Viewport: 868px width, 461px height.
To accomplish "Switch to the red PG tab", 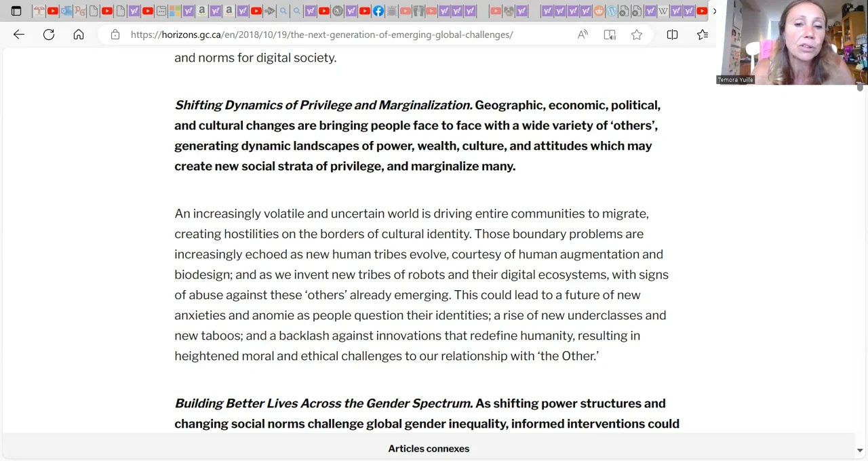I will [80, 11].
